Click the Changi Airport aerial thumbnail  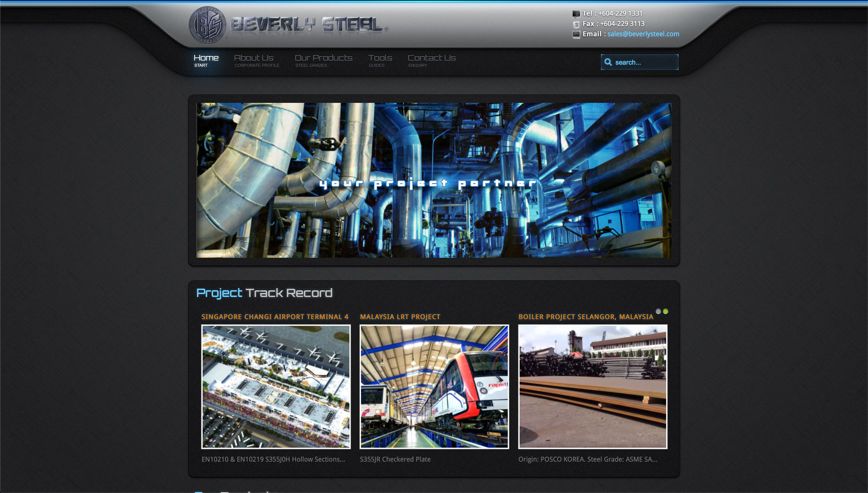coord(276,387)
